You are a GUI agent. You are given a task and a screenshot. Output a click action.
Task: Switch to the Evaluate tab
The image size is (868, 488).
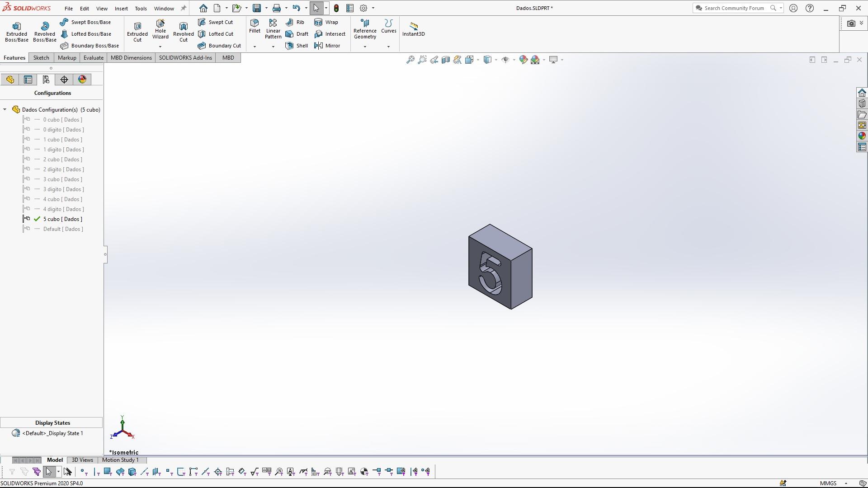coord(94,58)
